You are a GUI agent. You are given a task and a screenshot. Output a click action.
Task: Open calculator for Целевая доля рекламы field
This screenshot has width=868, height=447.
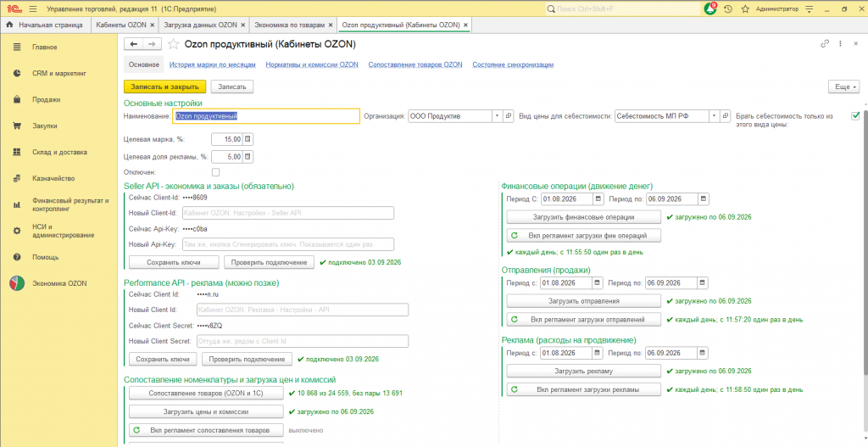pyautogui.click(x=248, y=157)
